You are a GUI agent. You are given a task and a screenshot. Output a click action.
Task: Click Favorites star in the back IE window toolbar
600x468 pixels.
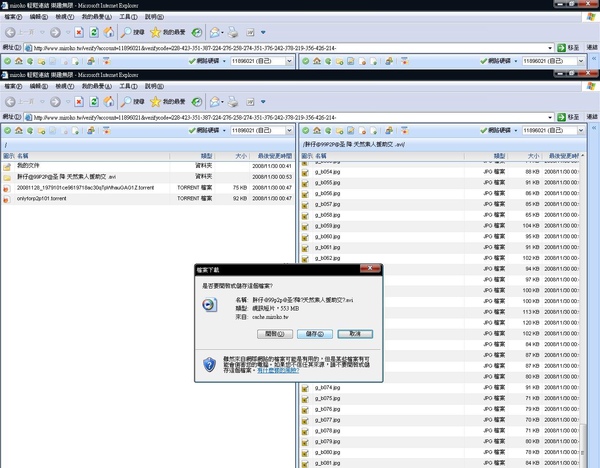coord(168,33)
